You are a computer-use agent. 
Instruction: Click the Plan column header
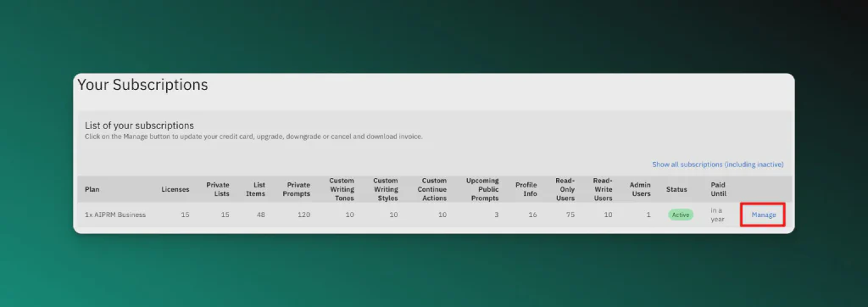92,189
